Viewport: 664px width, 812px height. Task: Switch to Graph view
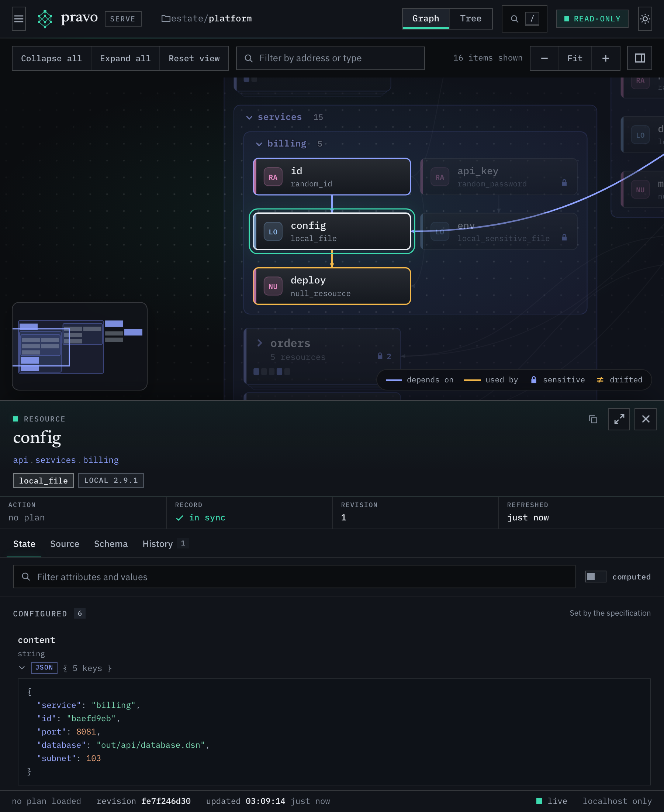pyautogui.click(x=426, y=19)
